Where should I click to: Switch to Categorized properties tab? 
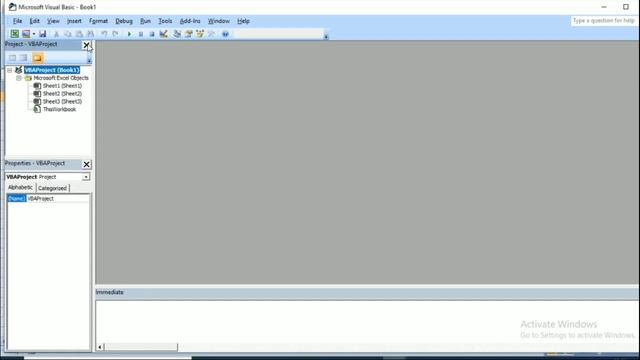(52, 188)
